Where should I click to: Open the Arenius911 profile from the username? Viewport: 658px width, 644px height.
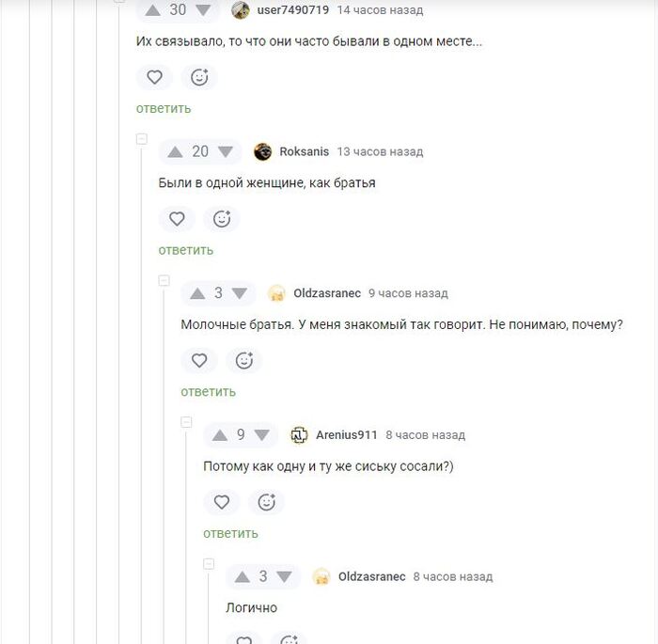pos(346,435)
